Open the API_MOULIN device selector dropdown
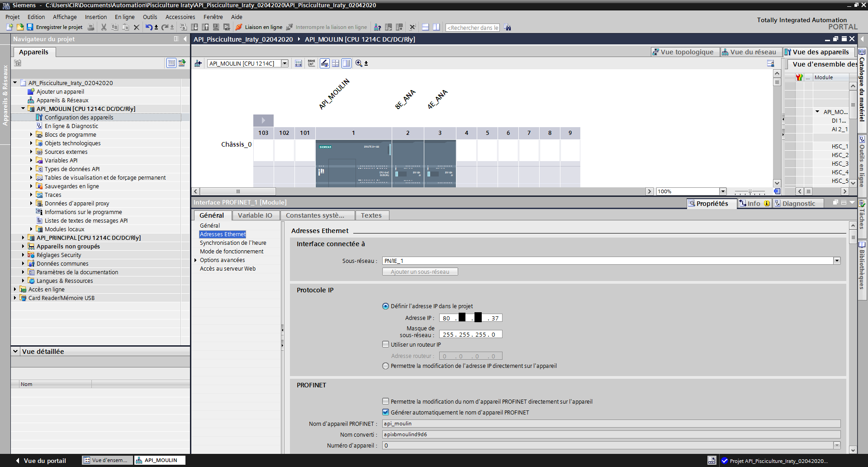Screen dimensions: 868x467 tap(285, 63)
